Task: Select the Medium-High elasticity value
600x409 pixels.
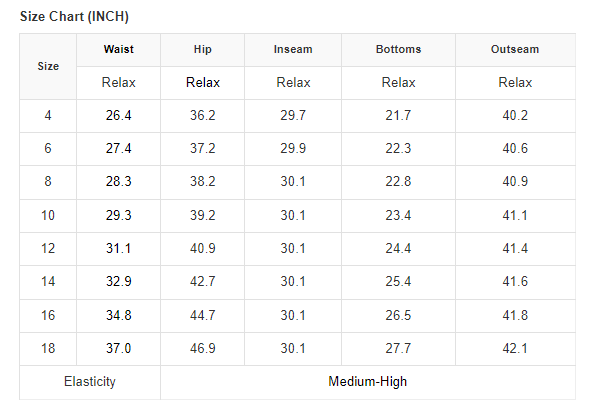Action: 368,381
